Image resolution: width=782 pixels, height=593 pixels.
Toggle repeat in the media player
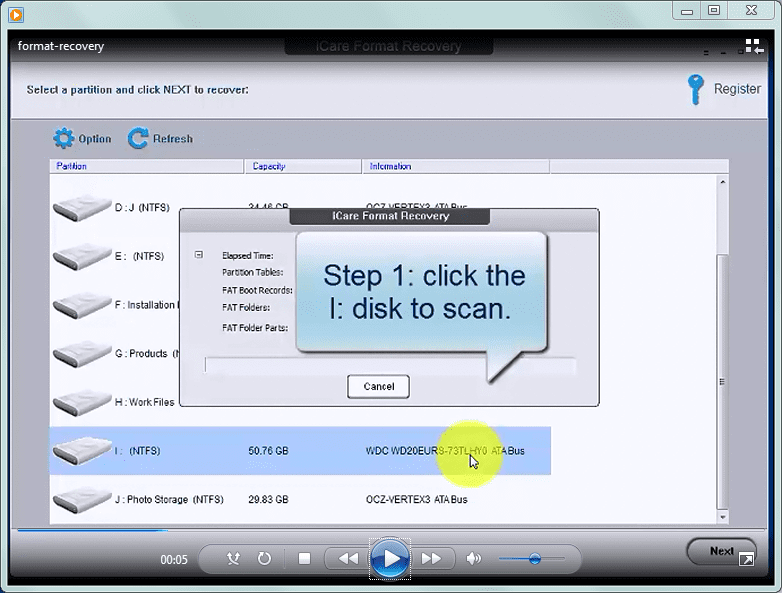click(264, 559)
